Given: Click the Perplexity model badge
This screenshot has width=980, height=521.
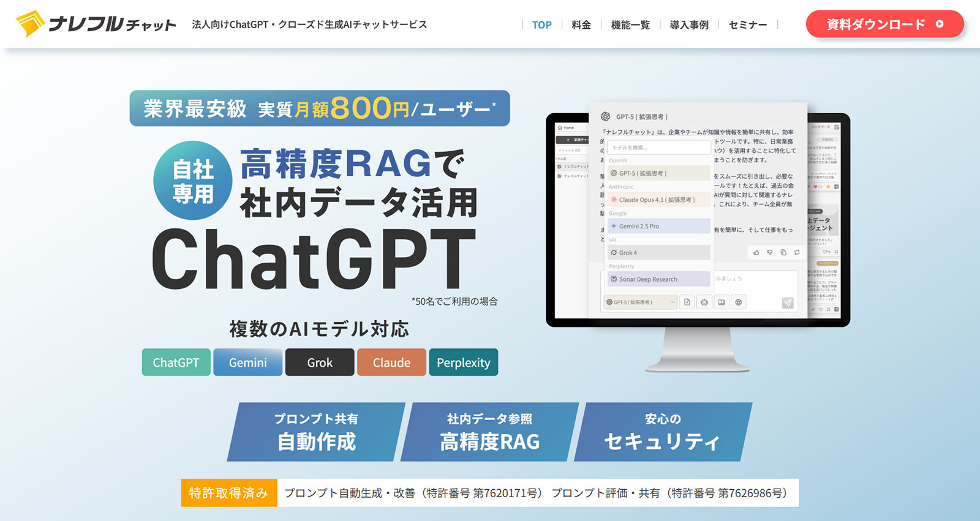Looking at the screenshot, I should click(464, 362).
